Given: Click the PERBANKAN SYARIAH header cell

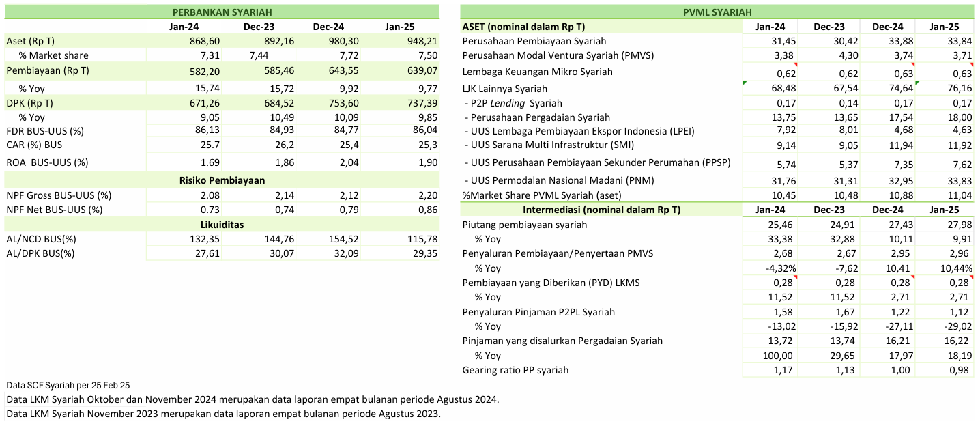Looking at the screenshot, I should [222, 12].
